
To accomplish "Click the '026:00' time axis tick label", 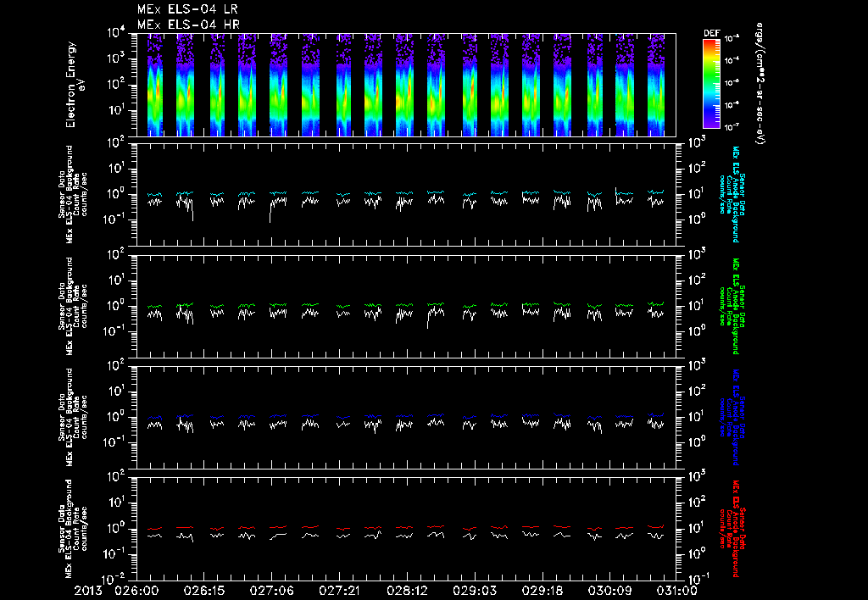I will [x=136, y=591].
